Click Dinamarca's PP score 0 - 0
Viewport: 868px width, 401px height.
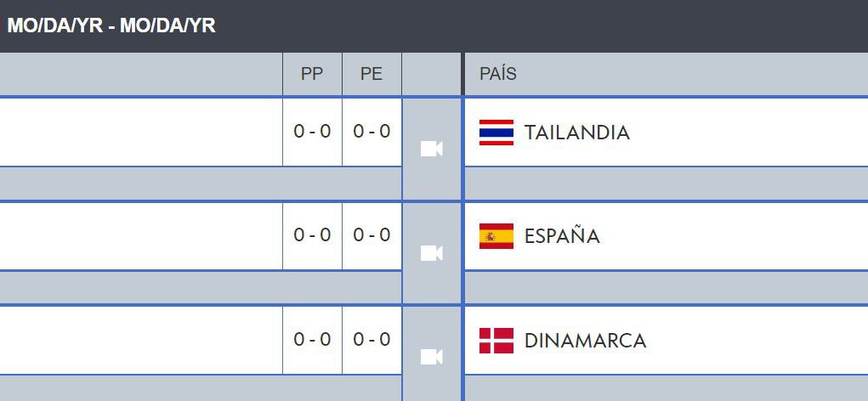pos(312,339)
